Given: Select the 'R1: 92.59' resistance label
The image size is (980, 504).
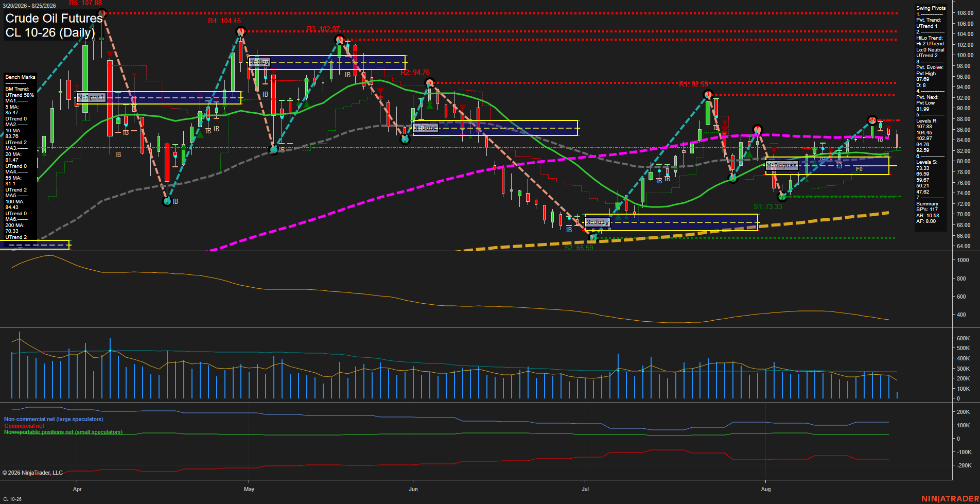Looking at the screenshot, I should click(693, 84).
